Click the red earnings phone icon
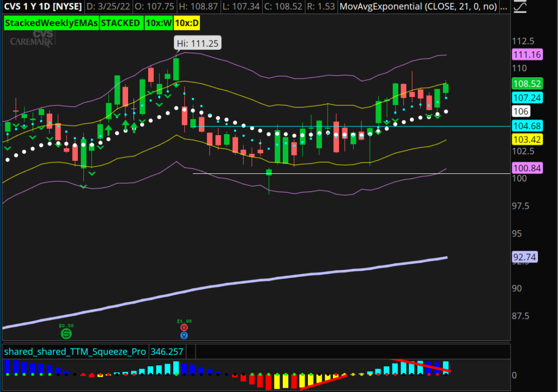 point(184,327)
